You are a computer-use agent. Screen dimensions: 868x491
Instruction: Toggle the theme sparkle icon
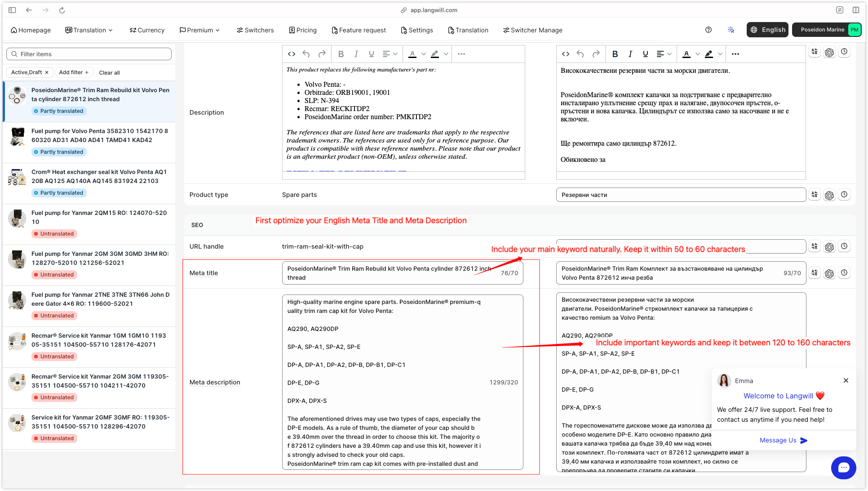731,30
